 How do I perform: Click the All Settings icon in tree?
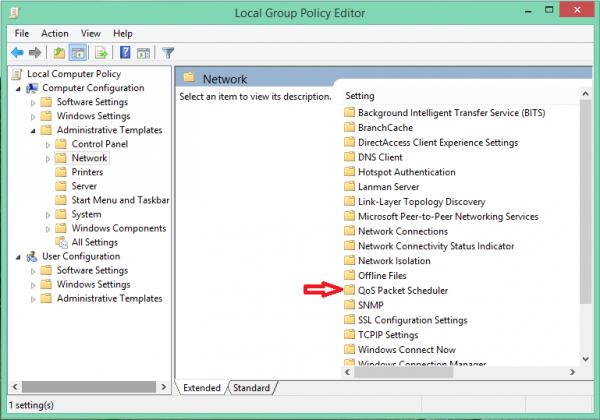pyautogui.click(x=62, y=242)
